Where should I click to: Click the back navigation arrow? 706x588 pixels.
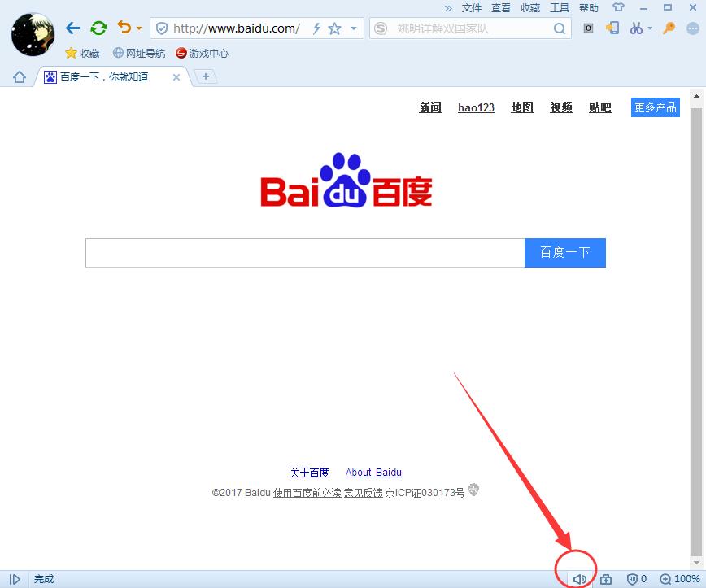[x=72, y=28]
